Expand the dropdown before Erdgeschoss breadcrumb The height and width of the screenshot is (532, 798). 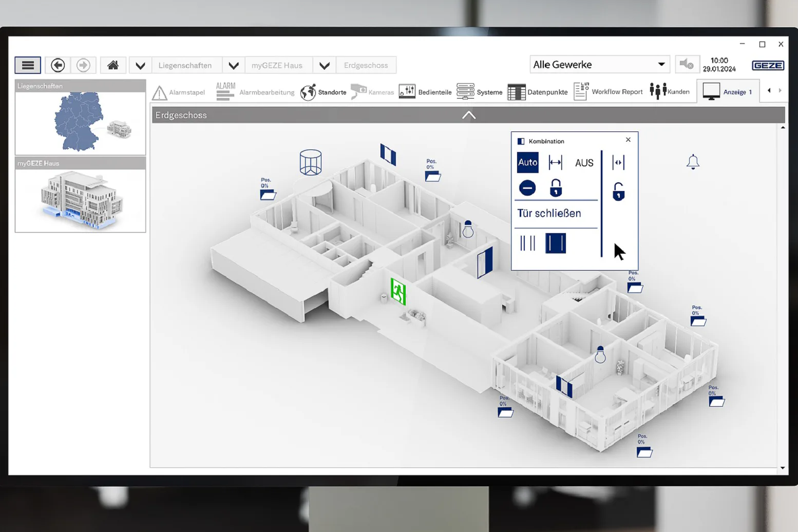coord(325,66)
